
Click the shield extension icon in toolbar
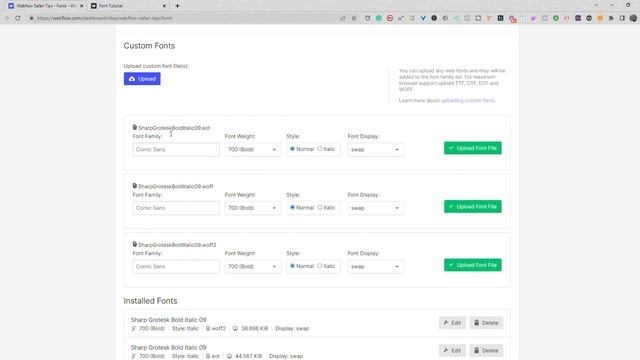tap(367, 18)
